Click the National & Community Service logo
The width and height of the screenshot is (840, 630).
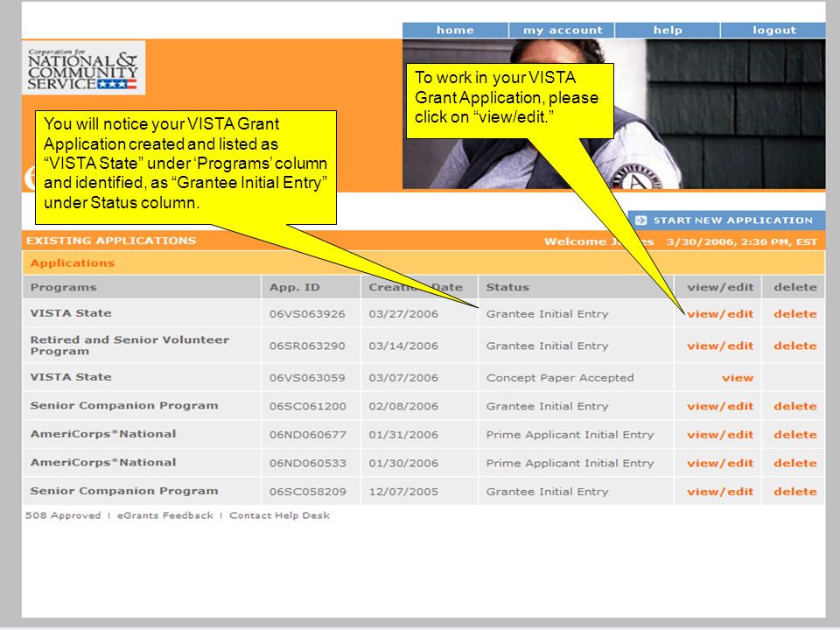[83, 68]
